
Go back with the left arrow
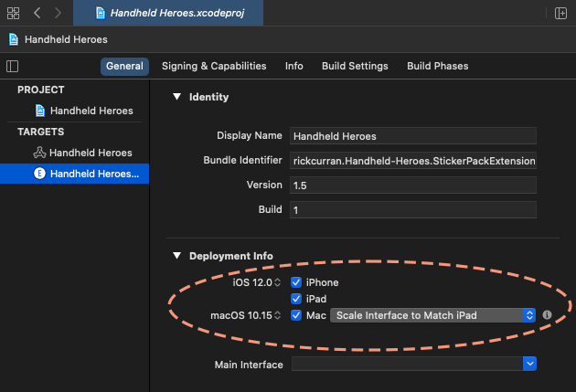[37, 13]
